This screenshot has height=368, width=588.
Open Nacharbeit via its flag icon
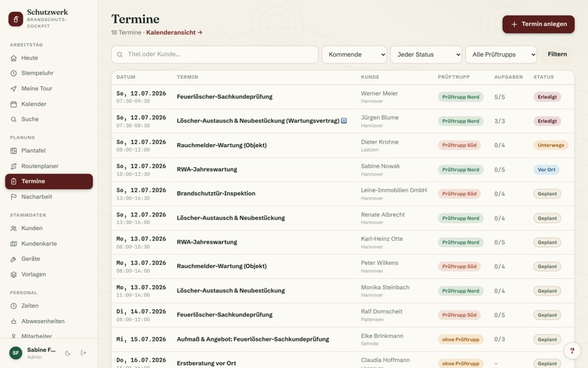[x=13, y=197]
